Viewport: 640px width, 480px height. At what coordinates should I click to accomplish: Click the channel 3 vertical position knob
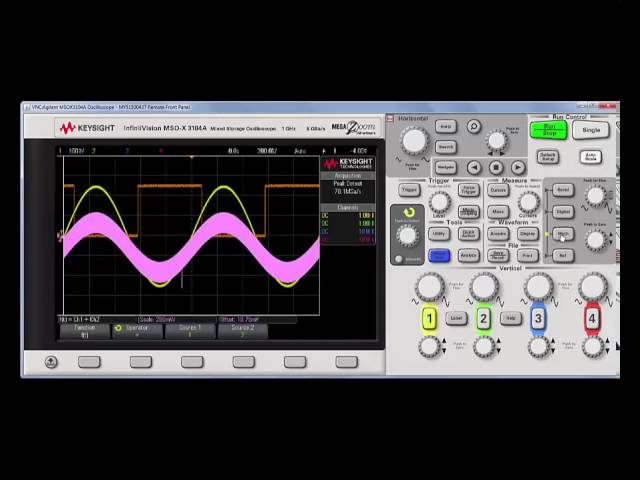538,347
